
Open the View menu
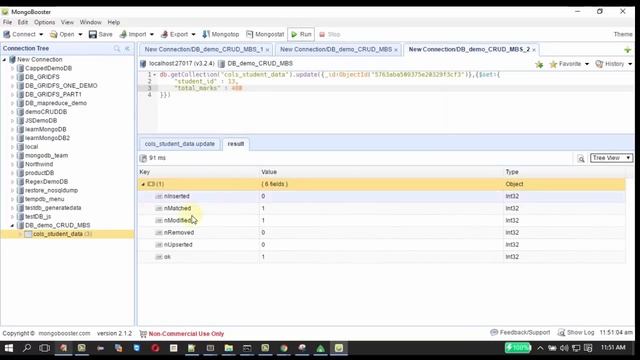[67, 22]
